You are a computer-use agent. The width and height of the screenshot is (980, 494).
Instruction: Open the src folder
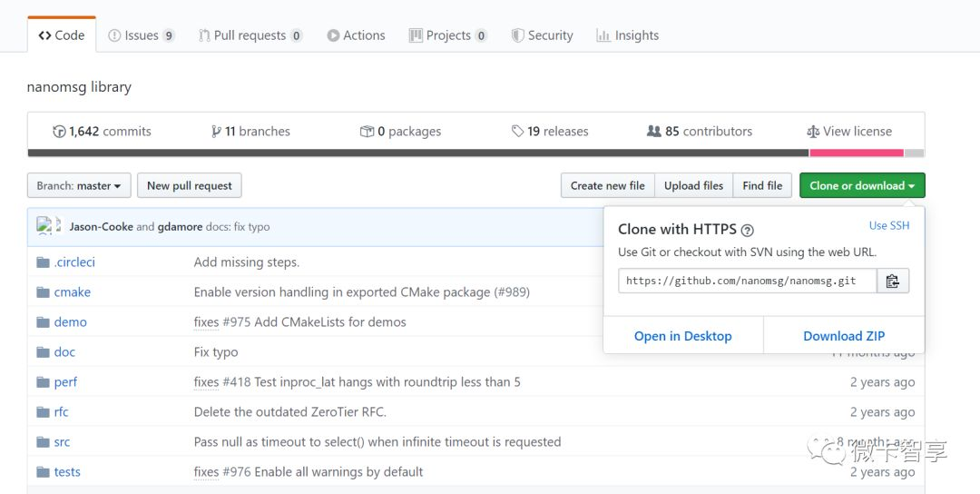(62, 442)
